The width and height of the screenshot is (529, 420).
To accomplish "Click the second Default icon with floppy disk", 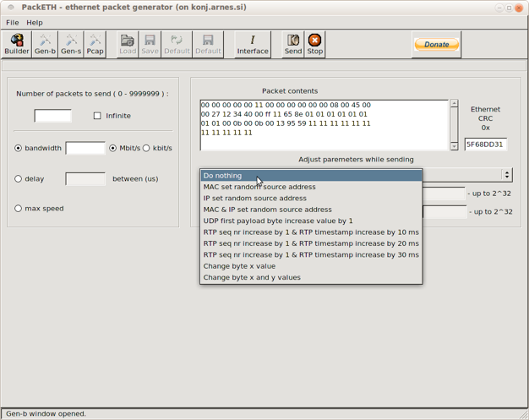I will click(x=208, y=45).
